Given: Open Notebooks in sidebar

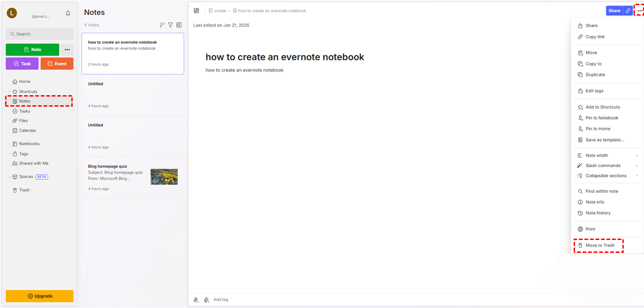Looking at the screenshot, I should point(29,144).
